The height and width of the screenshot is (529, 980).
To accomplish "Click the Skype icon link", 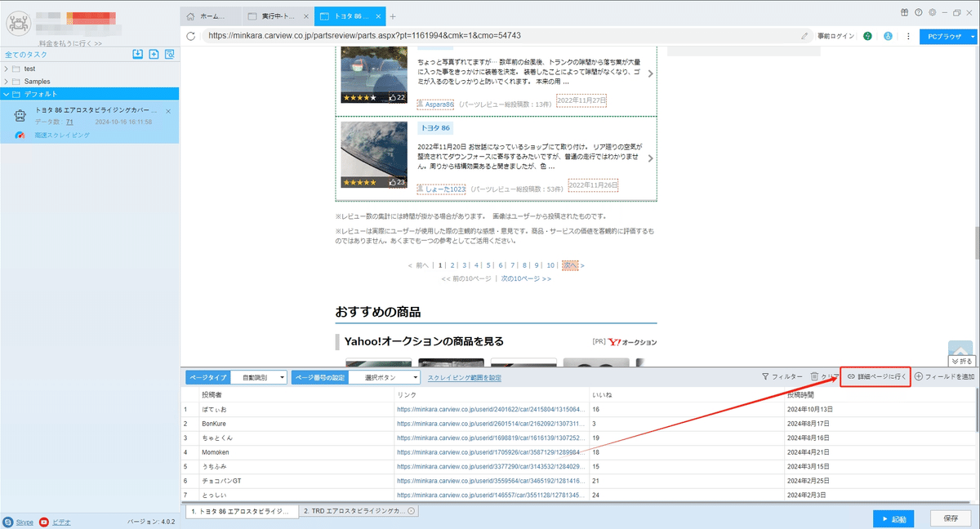I will pyautogui.click(x=7, y=521).
